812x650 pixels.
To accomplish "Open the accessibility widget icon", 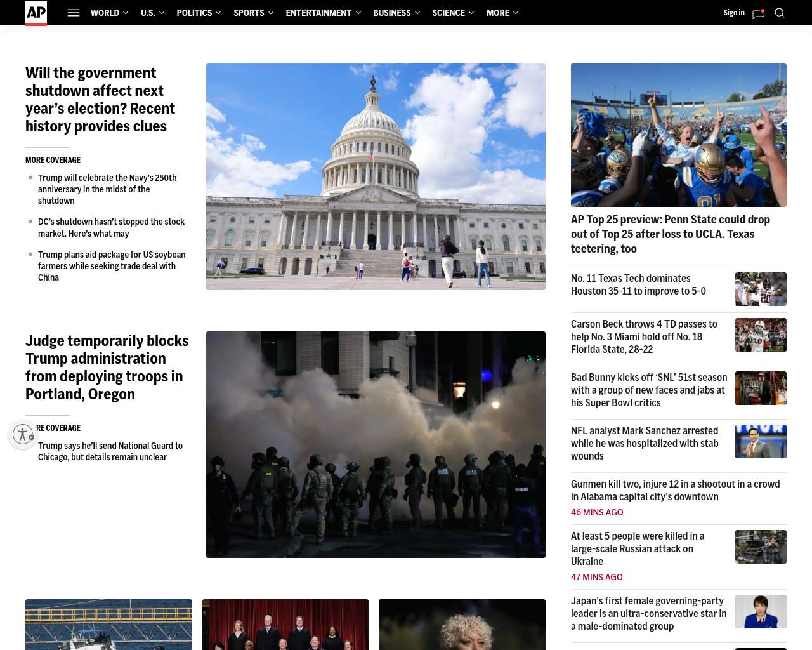I will 23,434.
